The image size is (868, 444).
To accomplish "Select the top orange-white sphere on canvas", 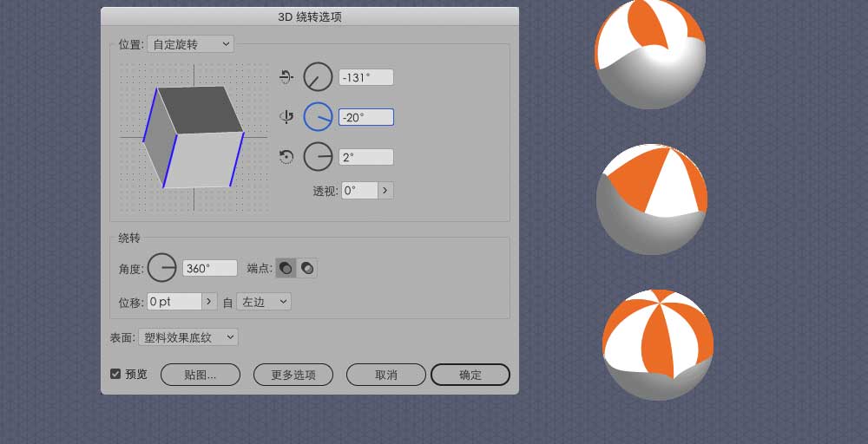I will pyautogui.click(x=650, y=54).
